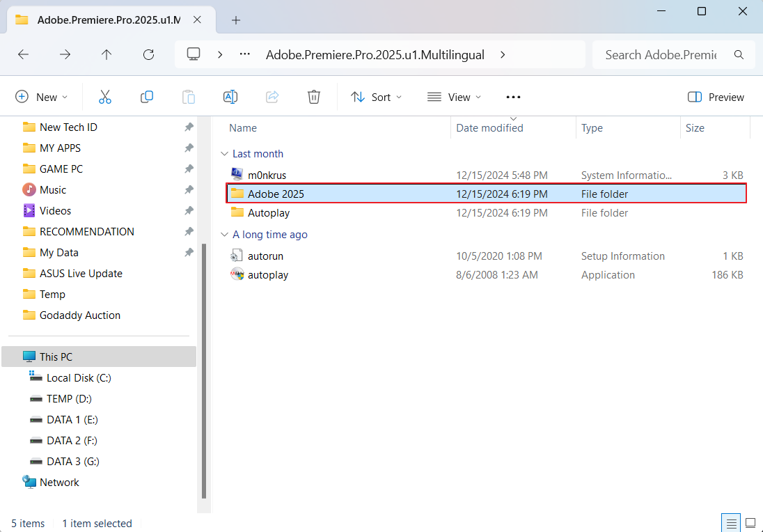Open DATA 1 (E:) drive

pos(72,420)
